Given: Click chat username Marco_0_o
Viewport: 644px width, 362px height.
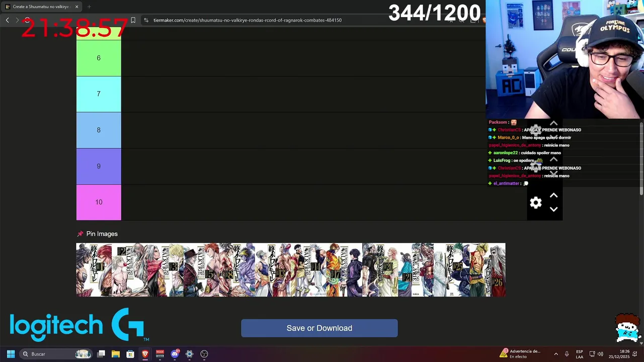Looking at the screenshot, I should tap(508, 137).
